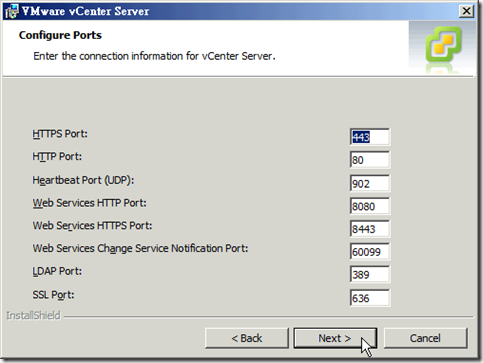Image resolution: width=483 pixels, height=363 pixels.
Task: Click the 'HTTPS Port:' label
Action: click(60, 134)
